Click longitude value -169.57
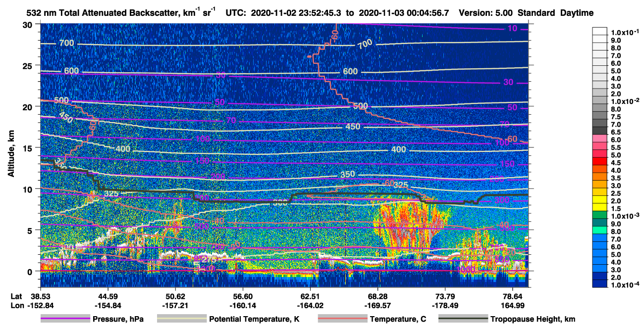The height and width of the screenshot is (330, 644). 377,305
